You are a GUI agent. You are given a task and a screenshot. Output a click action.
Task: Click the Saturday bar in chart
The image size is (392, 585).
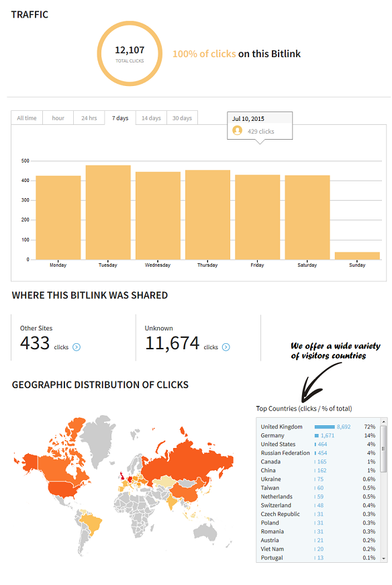coord(307,217)
